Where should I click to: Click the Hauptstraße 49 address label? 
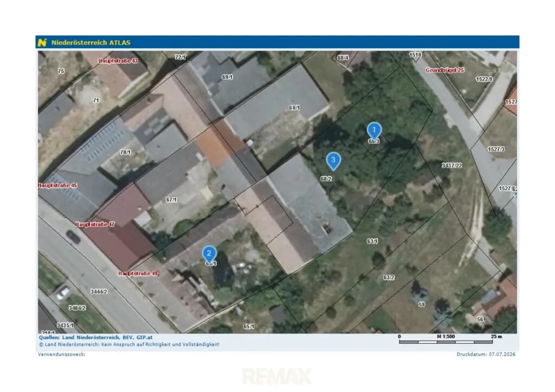(138, 273)
